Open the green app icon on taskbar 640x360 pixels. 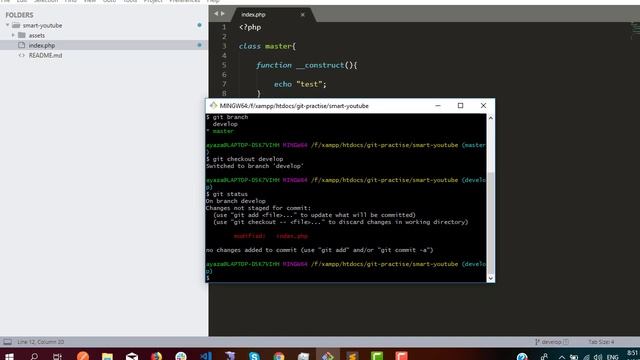click(377, 356)
